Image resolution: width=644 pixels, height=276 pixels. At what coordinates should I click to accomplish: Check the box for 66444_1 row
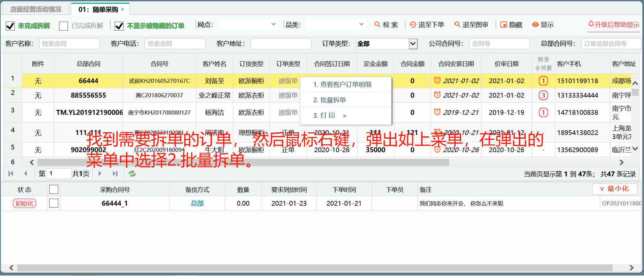pyautogui.click(x=54, y=203)
